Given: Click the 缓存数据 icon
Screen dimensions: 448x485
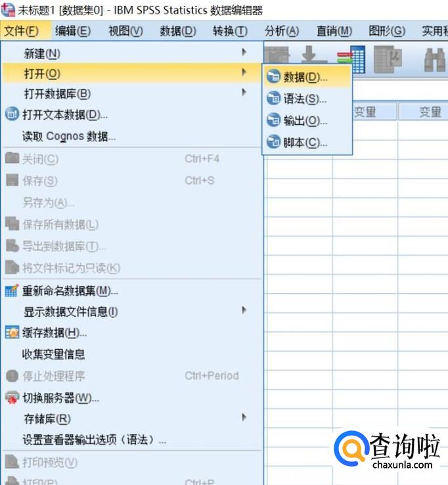Looking at the screenshot, I should [12, 333].
